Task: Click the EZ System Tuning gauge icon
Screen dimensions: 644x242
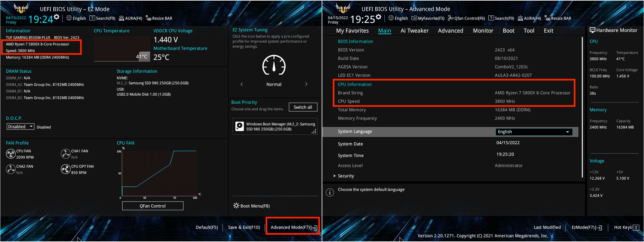Action: pyautogui.click(x=274, y=65)
